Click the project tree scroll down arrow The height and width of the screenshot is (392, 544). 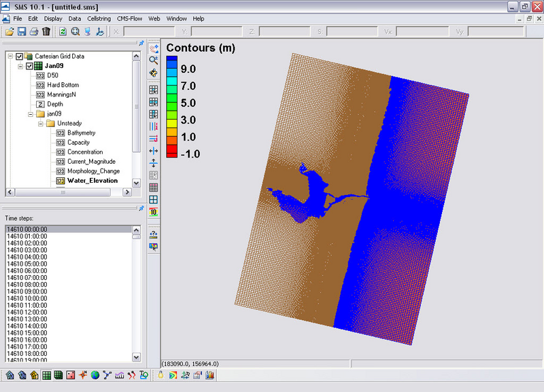(137, 183)
